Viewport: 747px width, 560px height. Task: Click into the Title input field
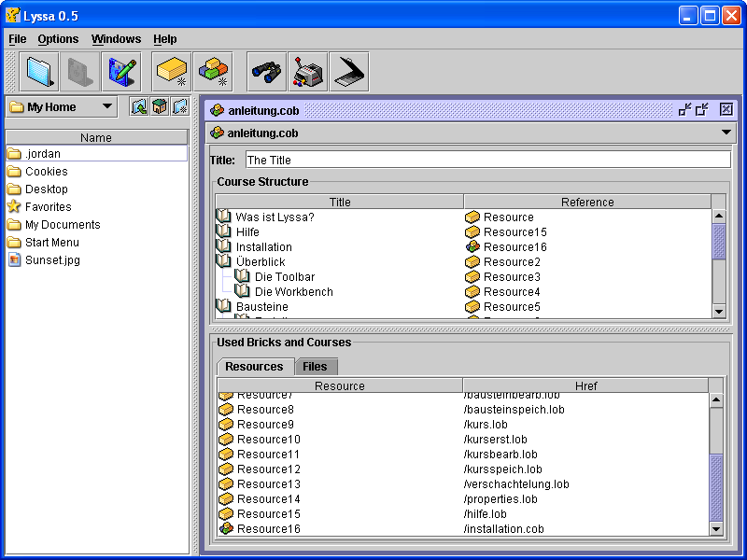[x=488, y=160]
